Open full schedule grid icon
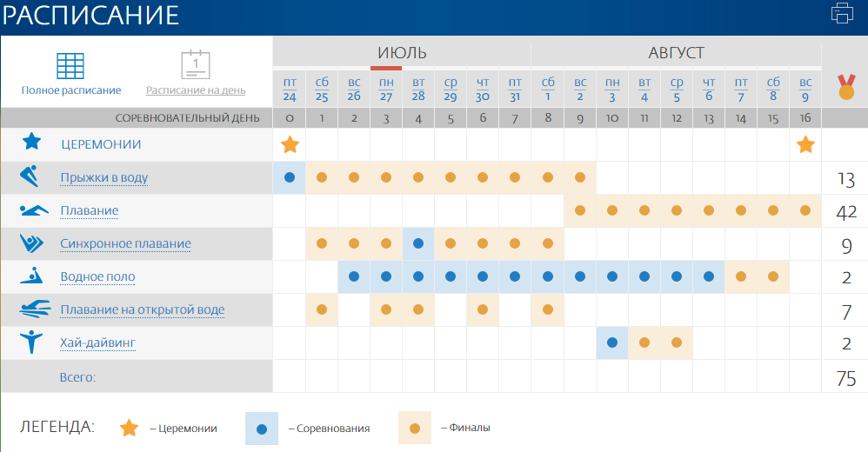Image resolution: width=868 pixels, height=452 pixels. point(70,66)
